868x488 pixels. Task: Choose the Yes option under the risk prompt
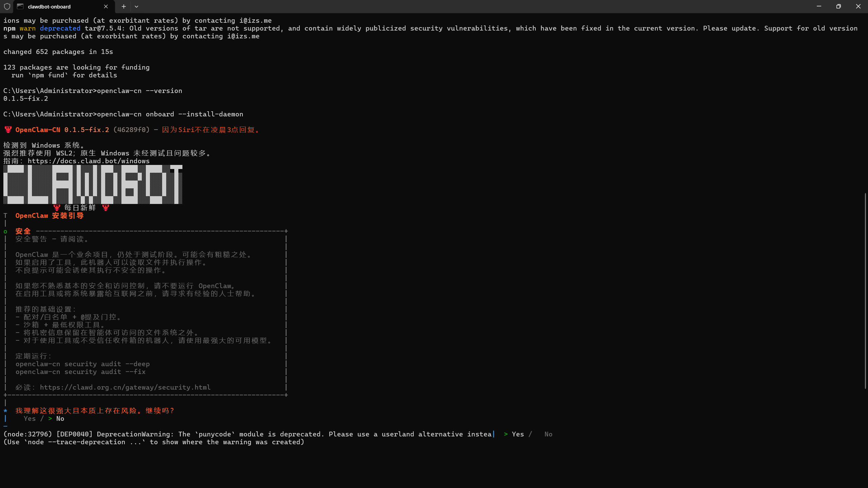pyautogui.click(x=30, y=418)
